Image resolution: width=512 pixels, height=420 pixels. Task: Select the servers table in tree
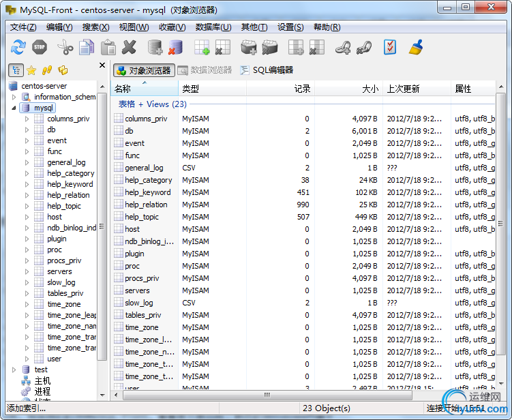pos(59,271)
